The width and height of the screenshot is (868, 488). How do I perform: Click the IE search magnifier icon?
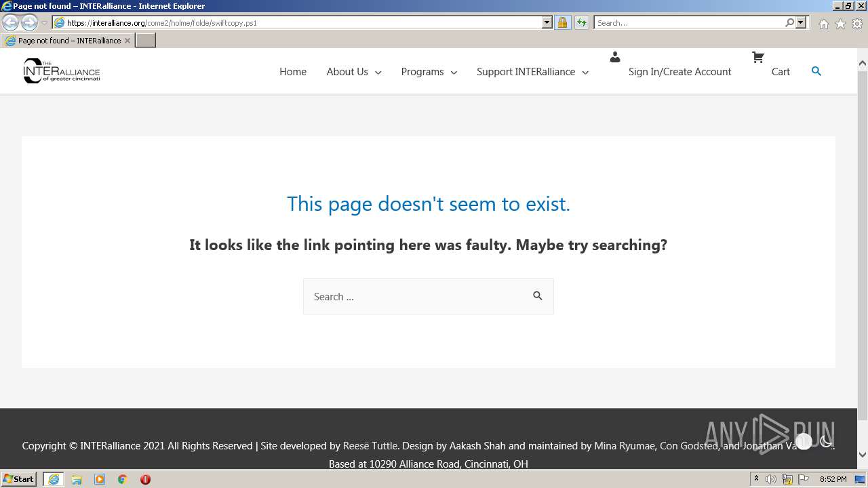(789, 22)
